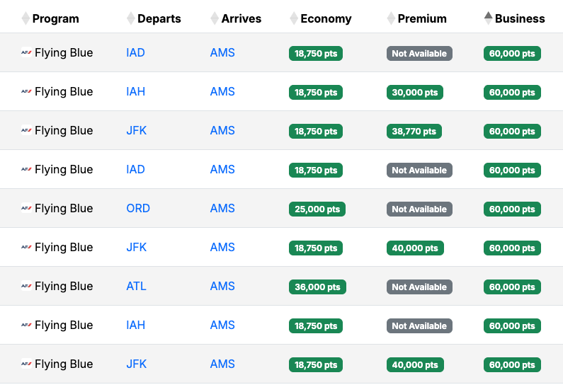The height and width of the screenshot is (392, 563).
Task: Select the 25,000 pts Economy badge
Action: (x=316, y=209)
